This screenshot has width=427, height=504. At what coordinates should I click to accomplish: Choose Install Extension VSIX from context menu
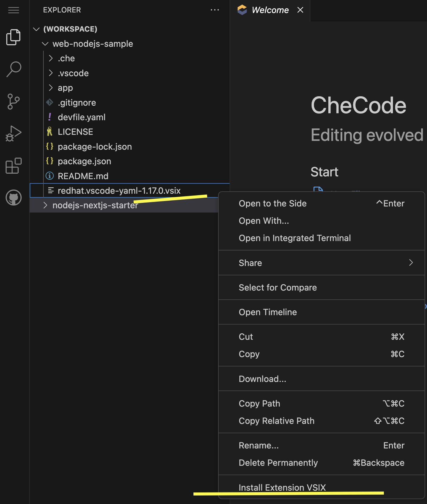pyautogui.click(x=282, y=487)
